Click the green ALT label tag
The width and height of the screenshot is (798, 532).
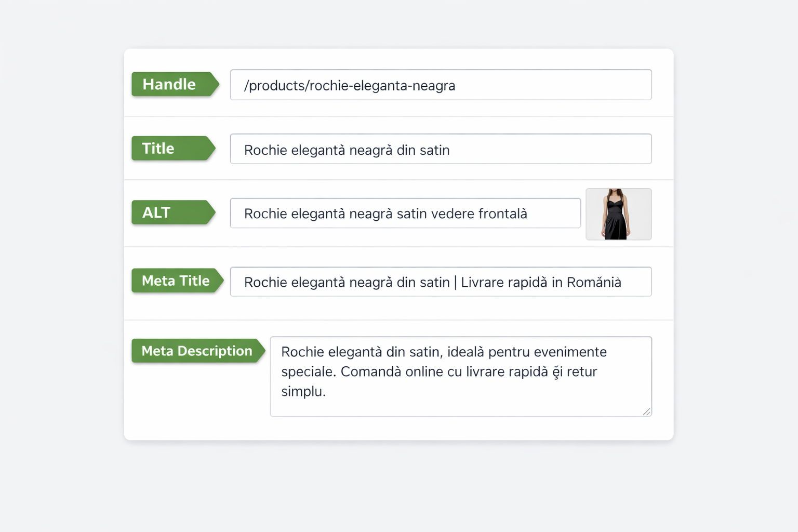click(174, 212)
